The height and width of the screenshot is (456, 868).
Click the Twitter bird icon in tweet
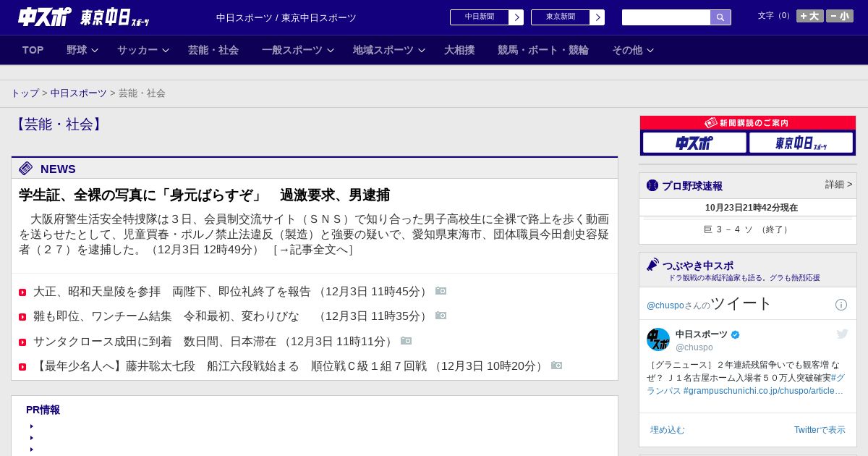tap(842, 334)
